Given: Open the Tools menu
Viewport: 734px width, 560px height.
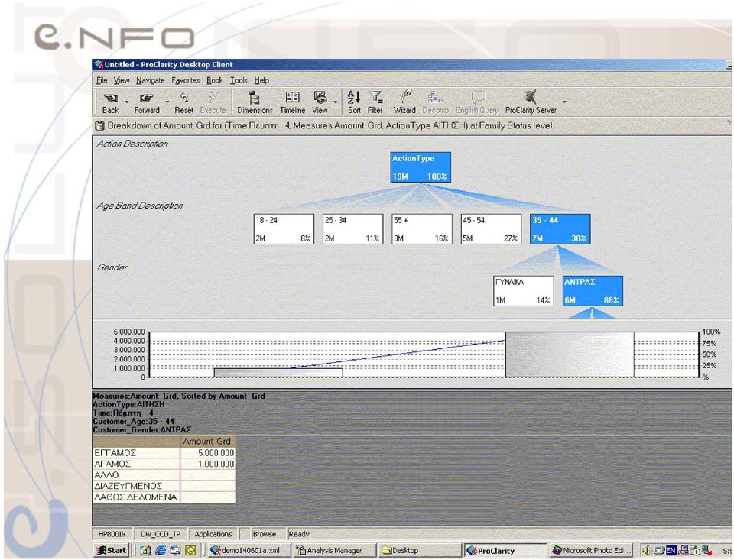Looking at the screenshot, I should tap(239, 80).
